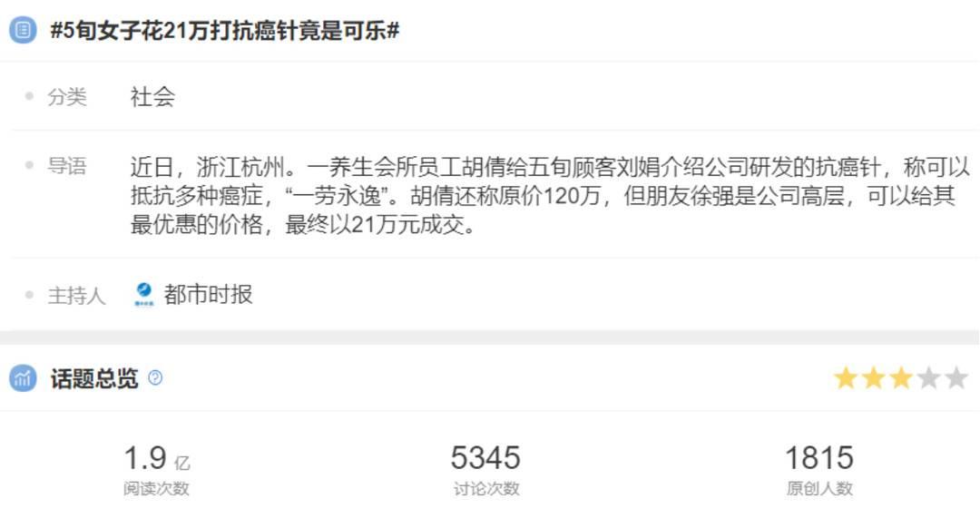Screen dimensions: 980x518
Task: Select the fourth gray rating star
Action: point(929,378)
